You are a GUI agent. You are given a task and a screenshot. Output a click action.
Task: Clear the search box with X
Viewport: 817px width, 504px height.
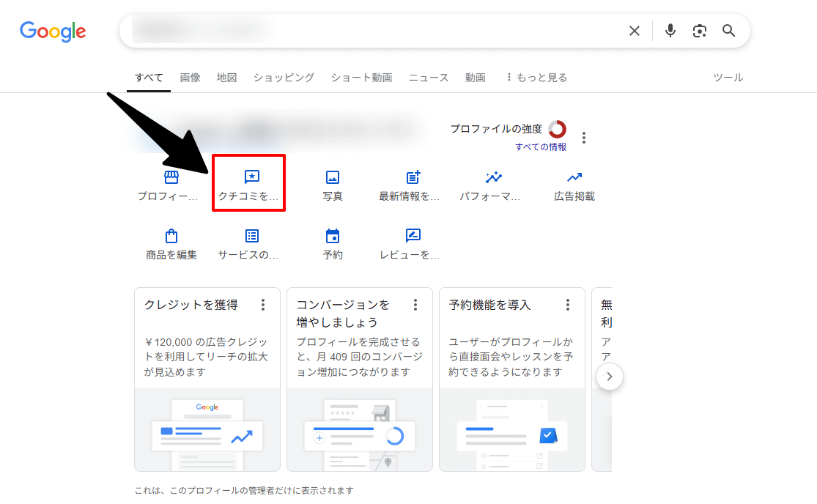point(634,31)
